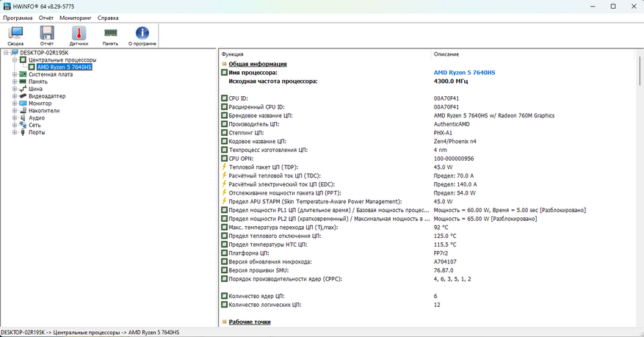Screen dimensions: 644x337
Task: Click the lightning icon beside Предел APU STAPM
Action: (x=224, y=201)
